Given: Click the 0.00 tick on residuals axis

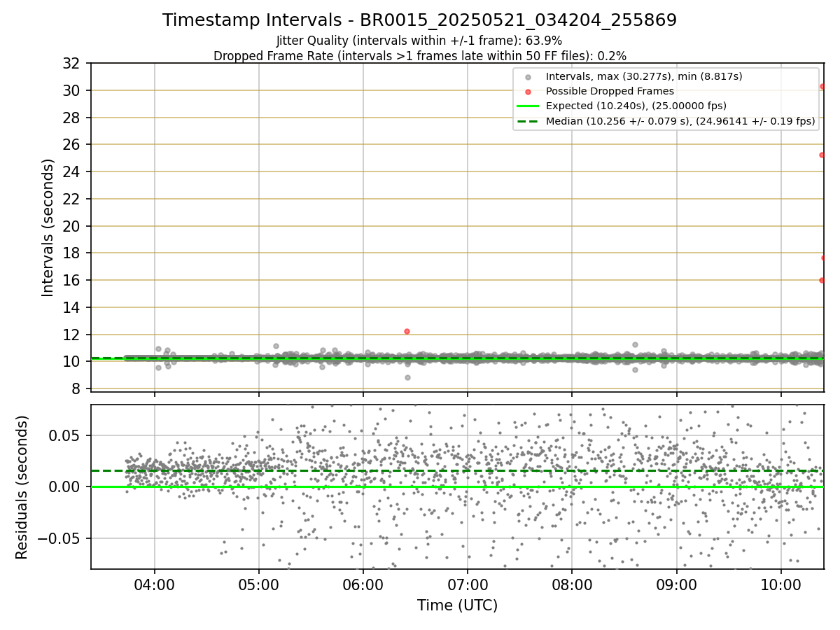Looking at the screenshot, I should coord(66,487).
